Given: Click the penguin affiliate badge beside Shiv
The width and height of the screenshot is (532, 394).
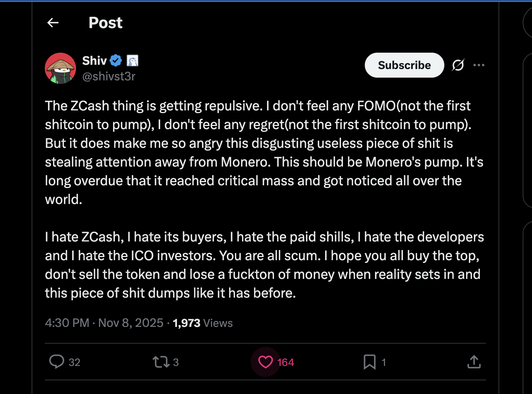Looking at the screenshot, I should [x=133, y=61].
